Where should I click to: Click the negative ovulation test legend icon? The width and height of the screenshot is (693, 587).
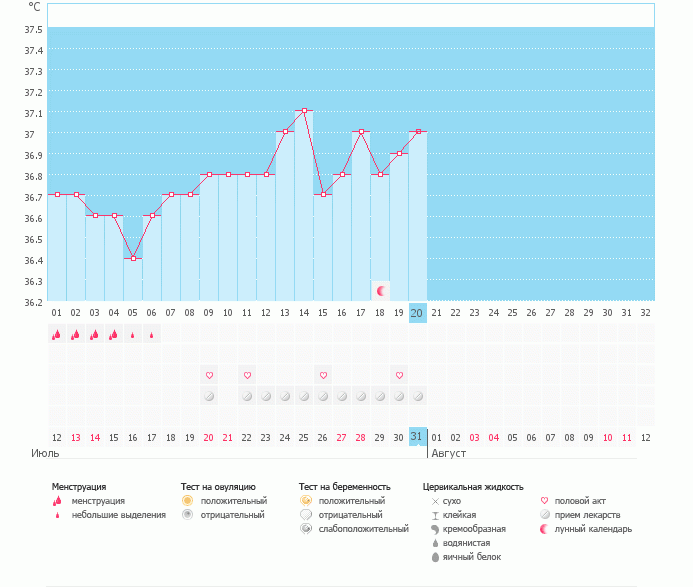[187, 515]
